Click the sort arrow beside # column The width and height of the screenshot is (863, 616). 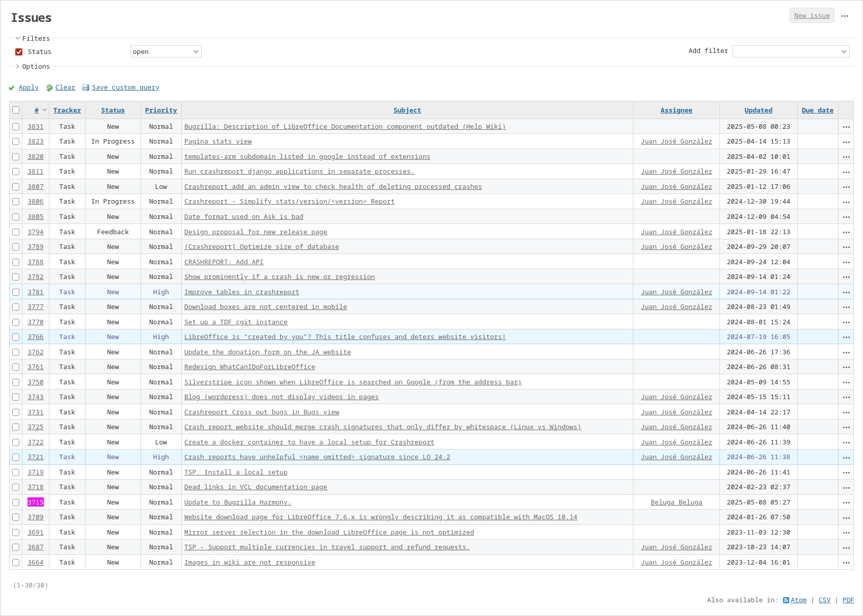click(x=45, y=110)
